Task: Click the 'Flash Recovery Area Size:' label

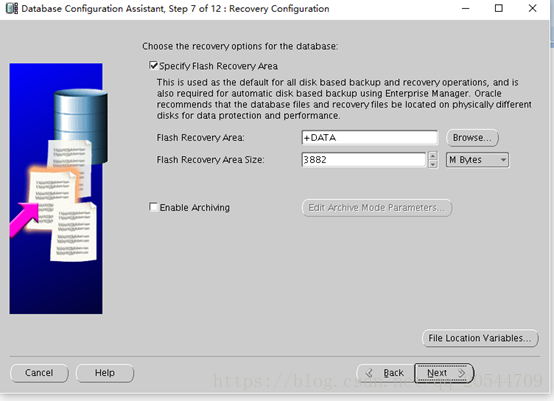Action: [210, 160]
